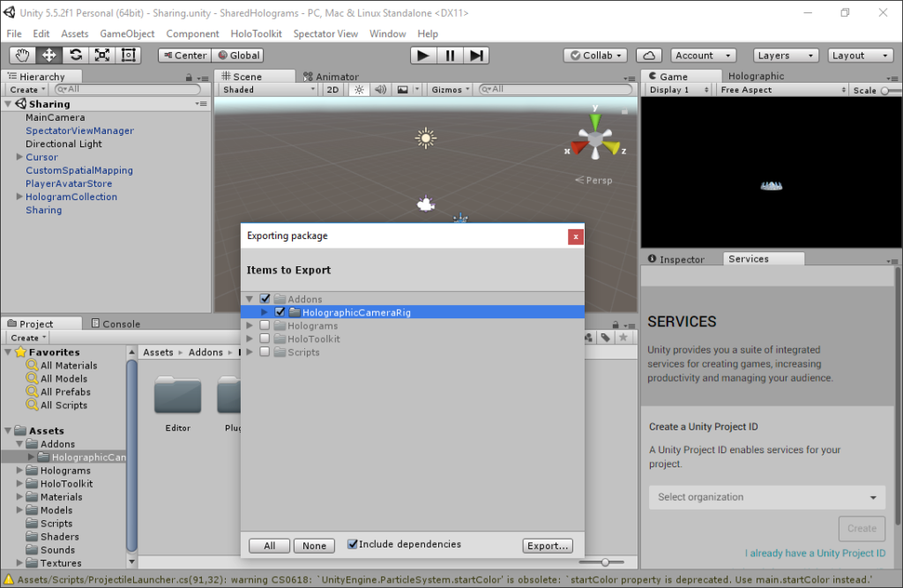Screen dimensions: 903x588
Task: Click the Project panel lock icon
Action: (x=616, y=324)
